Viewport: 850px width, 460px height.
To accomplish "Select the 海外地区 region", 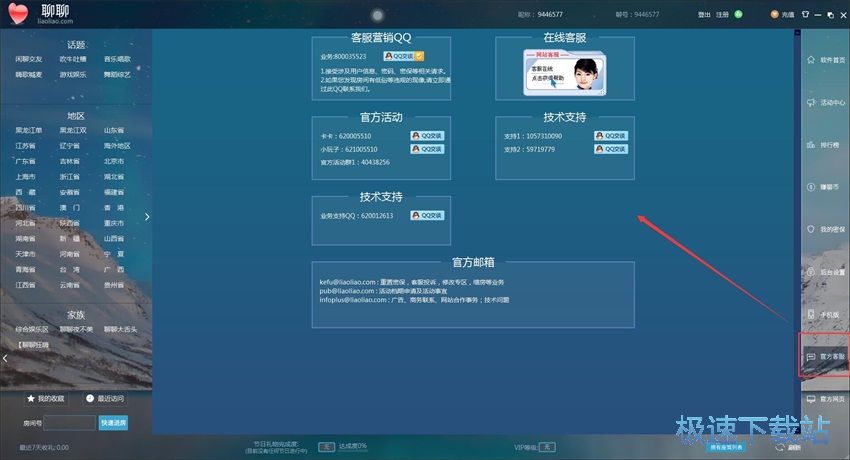I will pos(117,146).
